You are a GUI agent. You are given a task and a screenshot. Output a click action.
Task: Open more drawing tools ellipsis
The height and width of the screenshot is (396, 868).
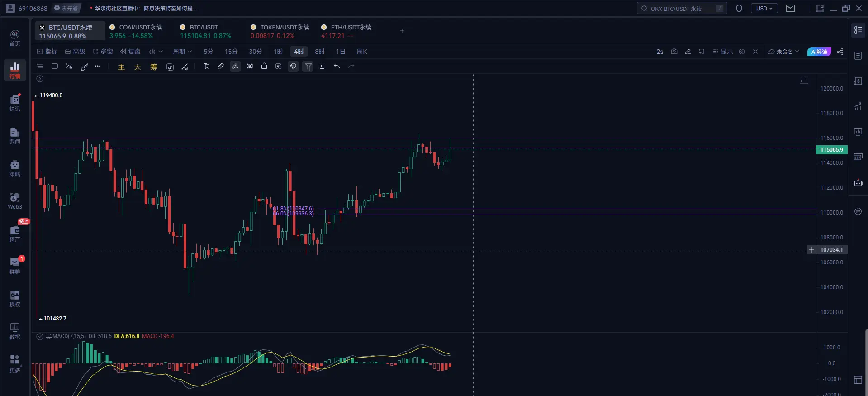(98, 66)
